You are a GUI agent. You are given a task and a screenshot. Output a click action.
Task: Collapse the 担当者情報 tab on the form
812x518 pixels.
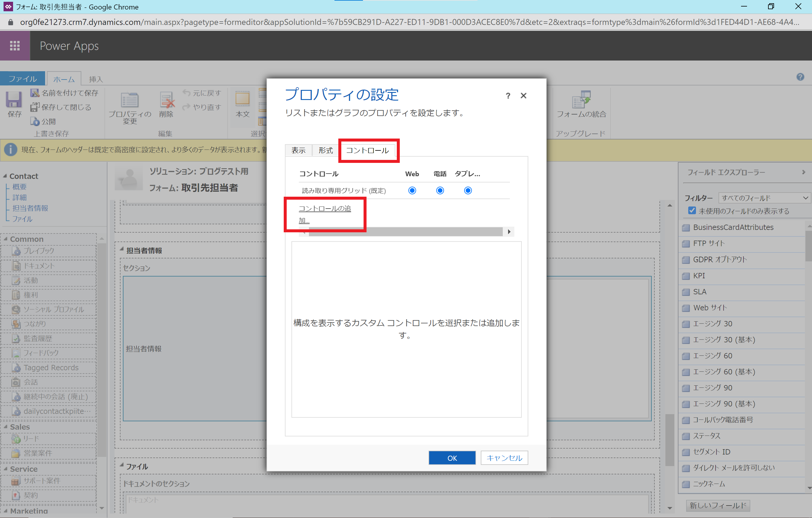pyautogui.click(x=122, y=250)
